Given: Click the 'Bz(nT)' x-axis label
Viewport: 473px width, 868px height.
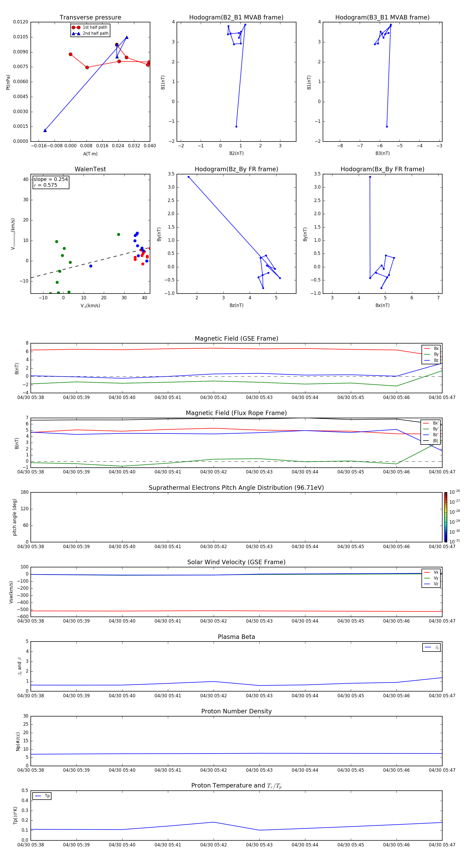Looking at the screenshot, I should point(236,305).
